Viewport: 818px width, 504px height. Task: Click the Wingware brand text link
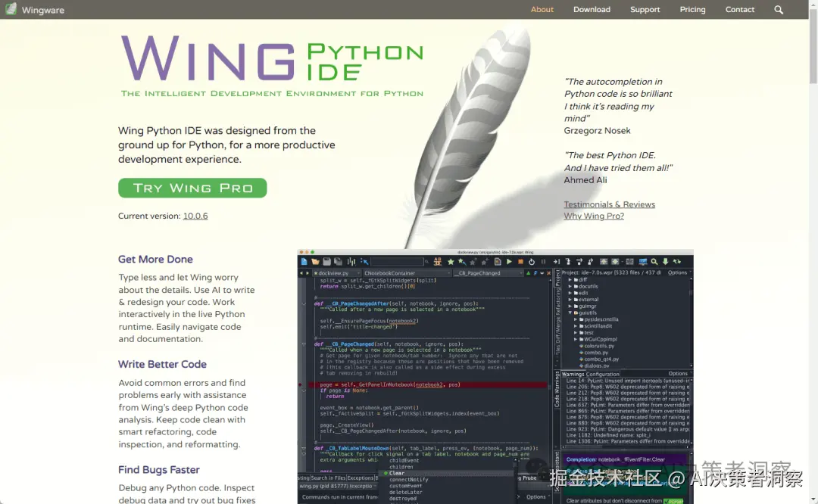click(42, 9)
